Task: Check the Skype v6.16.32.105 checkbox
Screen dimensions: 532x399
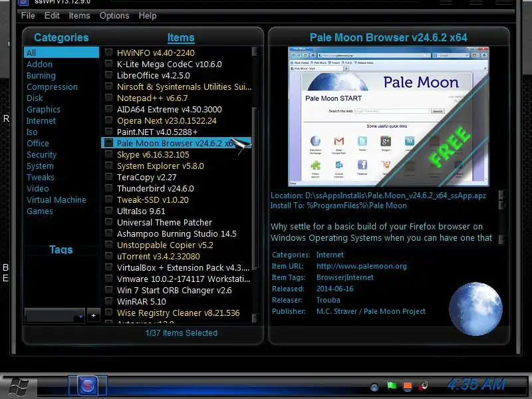Action: [108, 154]
